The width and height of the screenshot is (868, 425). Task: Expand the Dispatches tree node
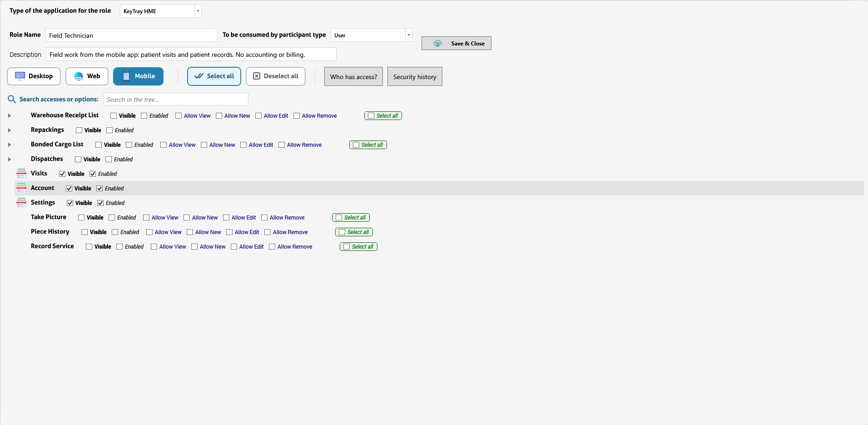pos(10,160)
